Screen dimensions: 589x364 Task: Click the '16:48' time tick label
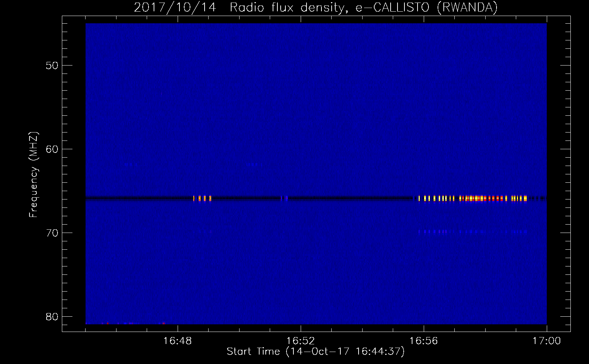pos(178,341)
